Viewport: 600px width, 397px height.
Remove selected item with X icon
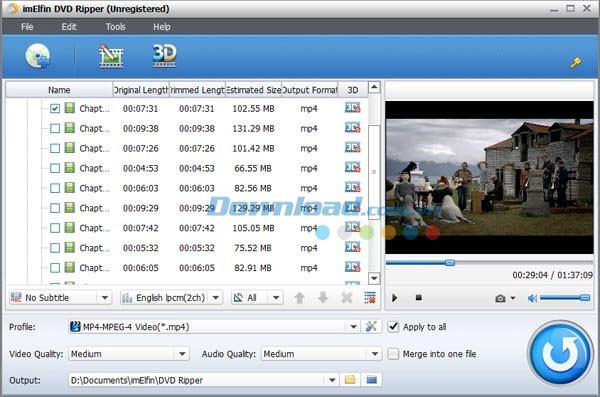coord(347,297)
